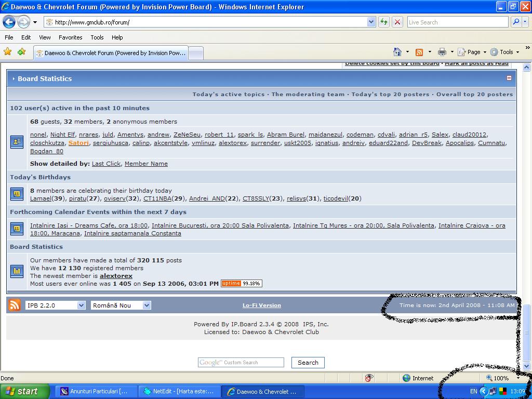532x399 pixels.
Task: Open the zoom level 100% dropdown
Action: (x=518, y=378)
